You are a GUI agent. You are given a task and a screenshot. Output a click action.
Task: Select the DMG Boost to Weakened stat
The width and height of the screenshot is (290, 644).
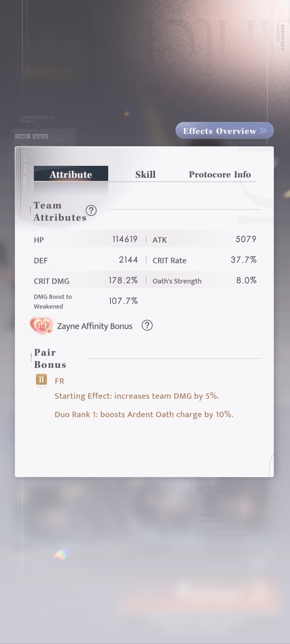53,301
